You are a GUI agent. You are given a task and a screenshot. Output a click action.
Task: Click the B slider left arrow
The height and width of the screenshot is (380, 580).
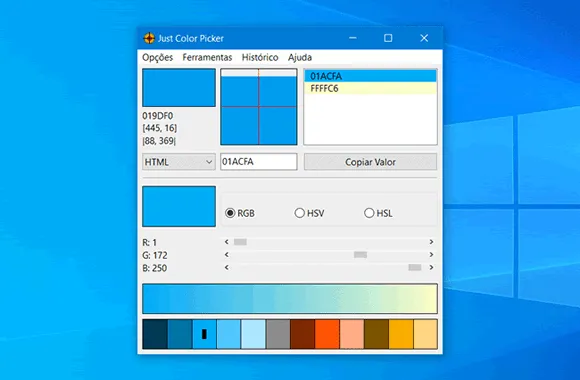point(227,268)
